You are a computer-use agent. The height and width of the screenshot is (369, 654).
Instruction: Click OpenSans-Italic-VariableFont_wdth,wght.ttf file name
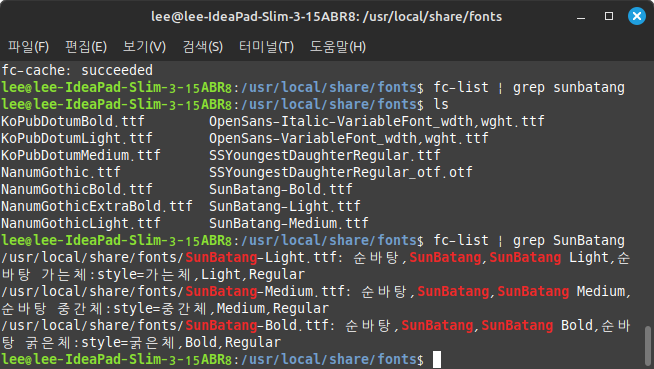coord(377,121)
